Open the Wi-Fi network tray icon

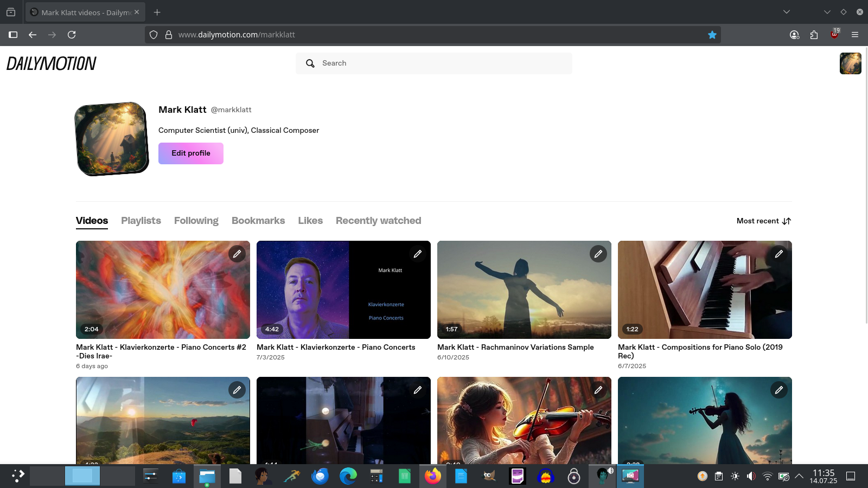click(768, 476)
